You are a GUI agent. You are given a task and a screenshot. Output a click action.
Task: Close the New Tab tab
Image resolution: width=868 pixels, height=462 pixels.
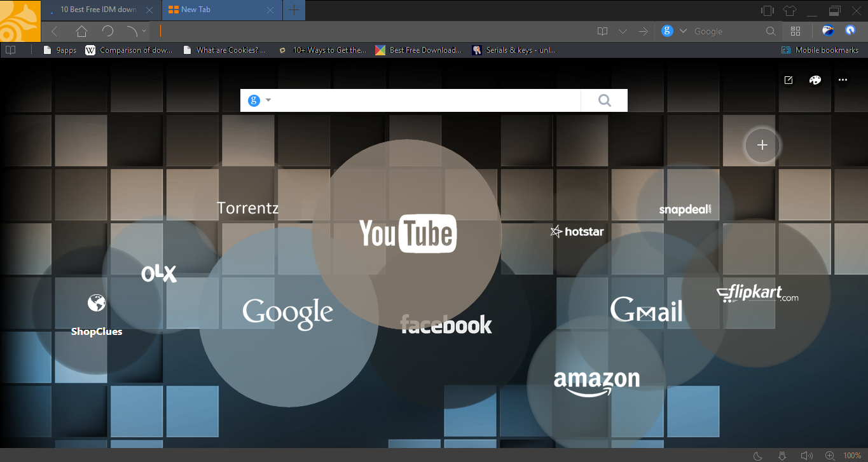[x=270, y=10]
